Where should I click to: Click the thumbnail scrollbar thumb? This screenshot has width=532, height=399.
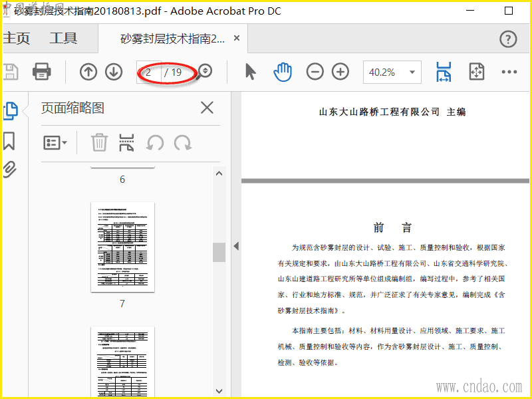[x=219, y=252]
